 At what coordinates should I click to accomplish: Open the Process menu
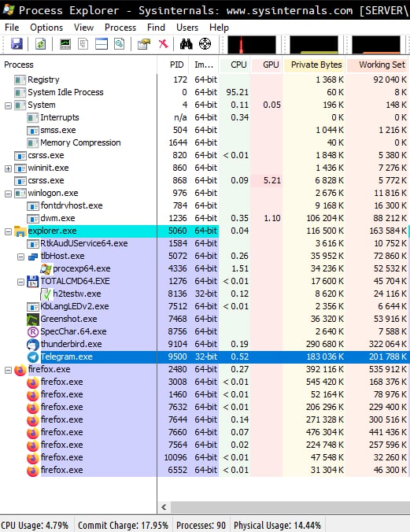[120, 27]
